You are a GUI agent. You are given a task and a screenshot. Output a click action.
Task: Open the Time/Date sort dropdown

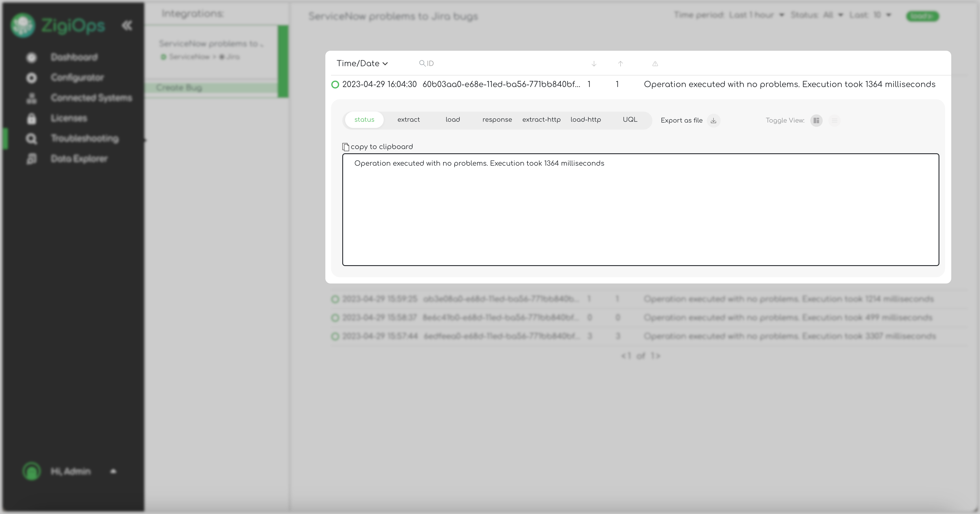[362, 63]
